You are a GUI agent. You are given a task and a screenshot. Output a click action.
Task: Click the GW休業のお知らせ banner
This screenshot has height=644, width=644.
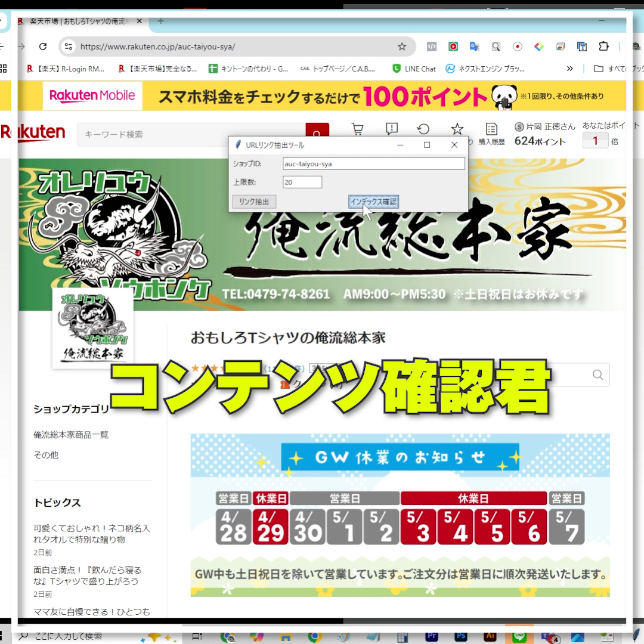click(x=400, y=515)
